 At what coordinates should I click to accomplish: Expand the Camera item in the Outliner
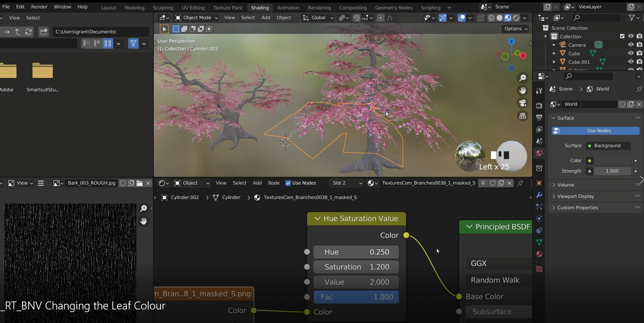pyautogui.click(x=553, y=45)
